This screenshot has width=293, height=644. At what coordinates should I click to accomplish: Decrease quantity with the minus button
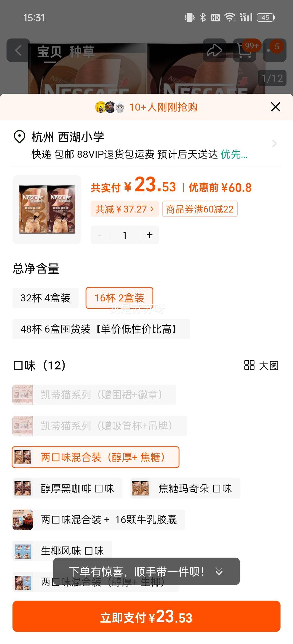[x=100, y=235]
